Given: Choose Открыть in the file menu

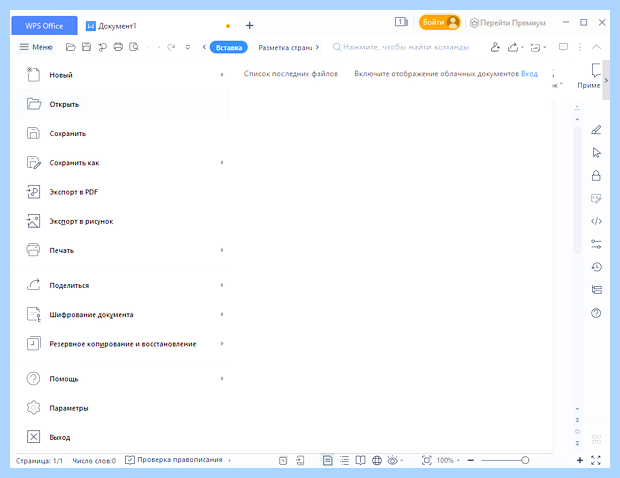Looking at the screenshot, I should (123, 104).
